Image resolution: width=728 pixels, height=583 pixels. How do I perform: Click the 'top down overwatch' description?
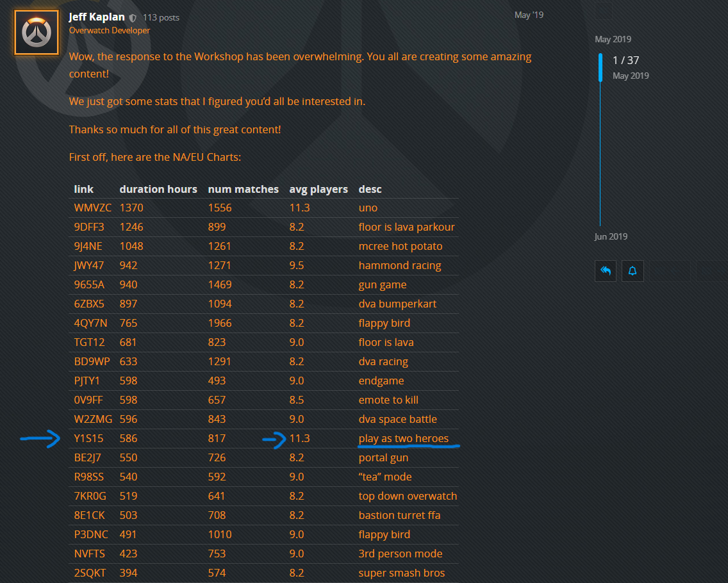coord(408,497)
